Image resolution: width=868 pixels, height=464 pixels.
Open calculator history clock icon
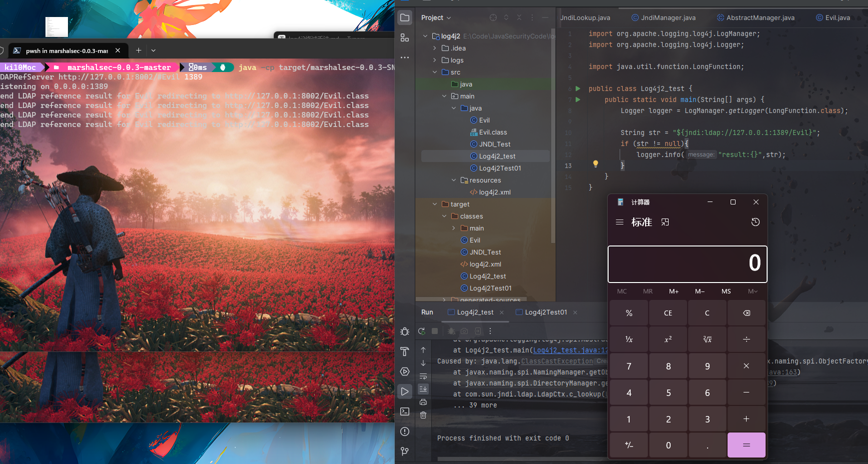(x=756, y=222)
